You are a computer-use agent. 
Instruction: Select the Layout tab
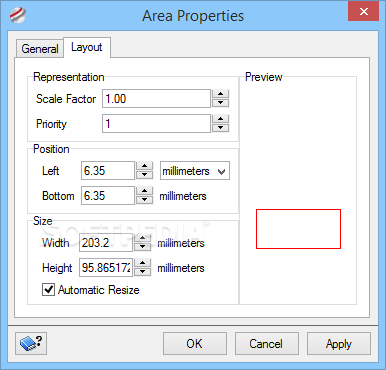(x=87, y=47)
